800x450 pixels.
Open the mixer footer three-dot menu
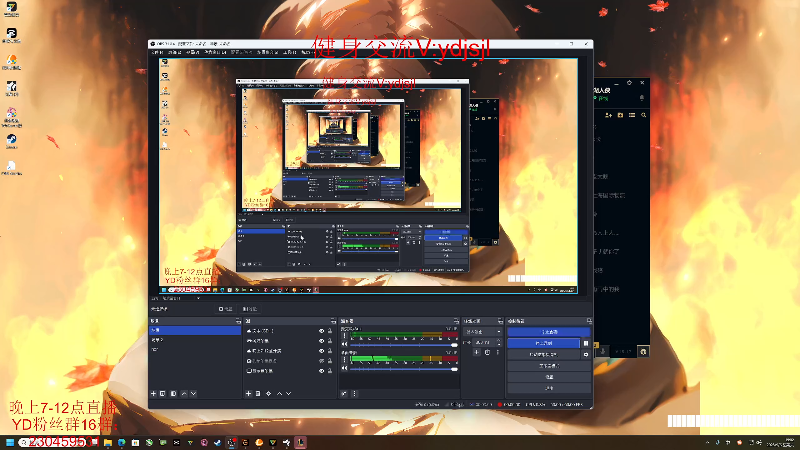pyautogui.click(x=354, y=393)
